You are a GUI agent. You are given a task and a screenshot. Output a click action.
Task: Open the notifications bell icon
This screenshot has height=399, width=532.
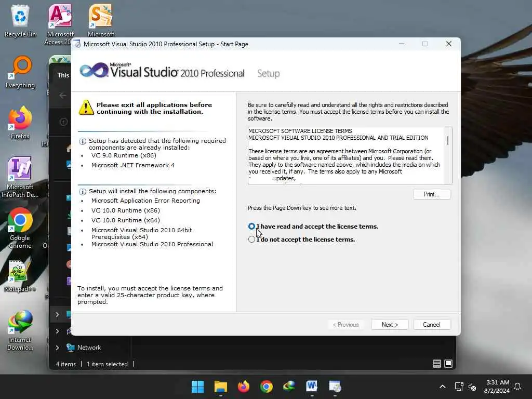point(518,387)
